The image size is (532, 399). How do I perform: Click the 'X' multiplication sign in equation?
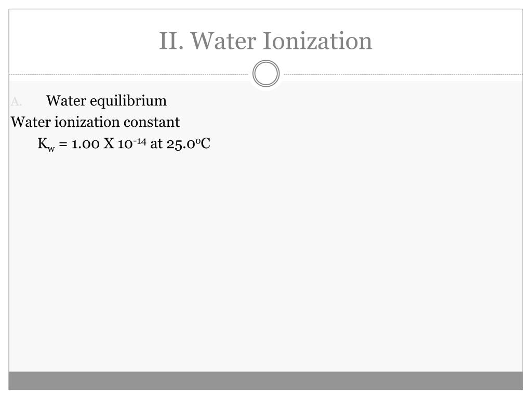(x=109, y=143)
